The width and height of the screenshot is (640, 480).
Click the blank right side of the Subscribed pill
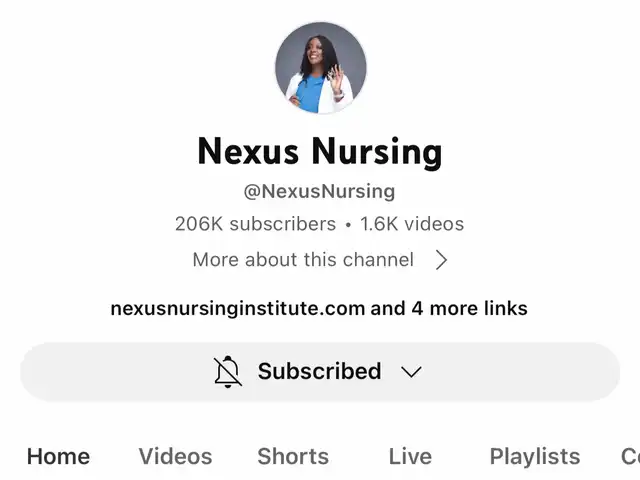click(x=522, y=372)
